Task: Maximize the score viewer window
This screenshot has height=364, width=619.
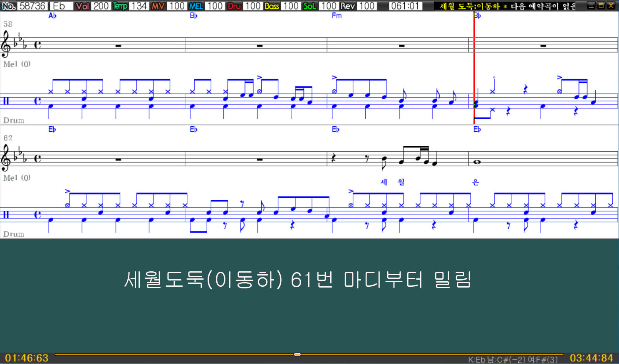Action: point(601,6)
